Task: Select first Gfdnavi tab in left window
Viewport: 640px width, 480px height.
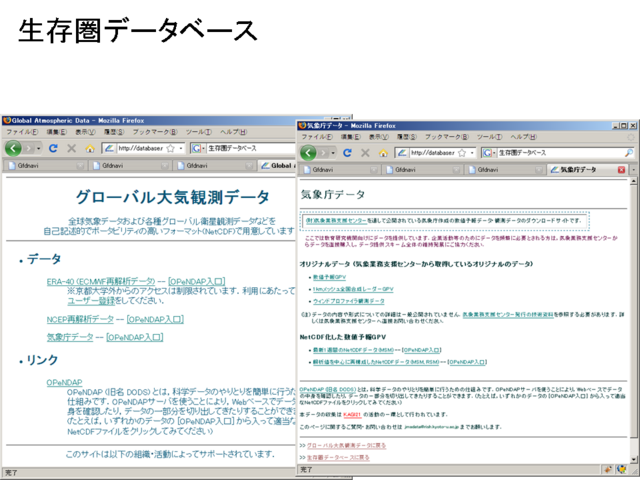Action: pyautogui.click(x=46, y=165)
